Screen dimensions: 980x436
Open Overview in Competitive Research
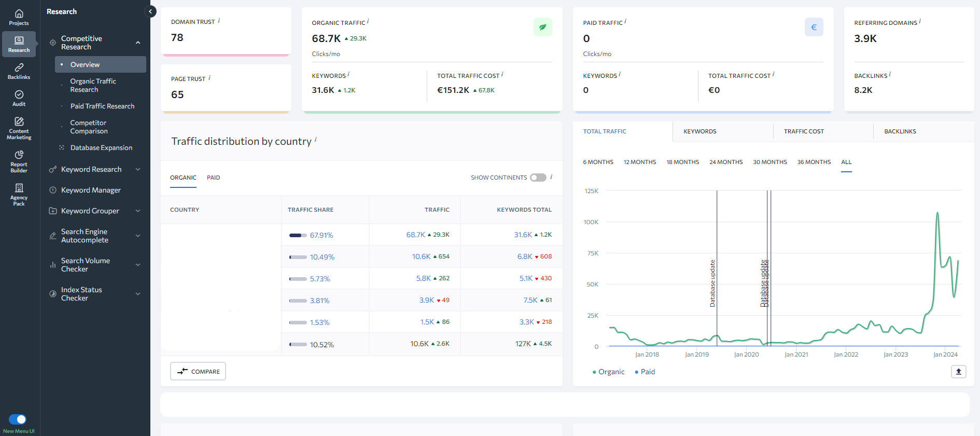101,64
